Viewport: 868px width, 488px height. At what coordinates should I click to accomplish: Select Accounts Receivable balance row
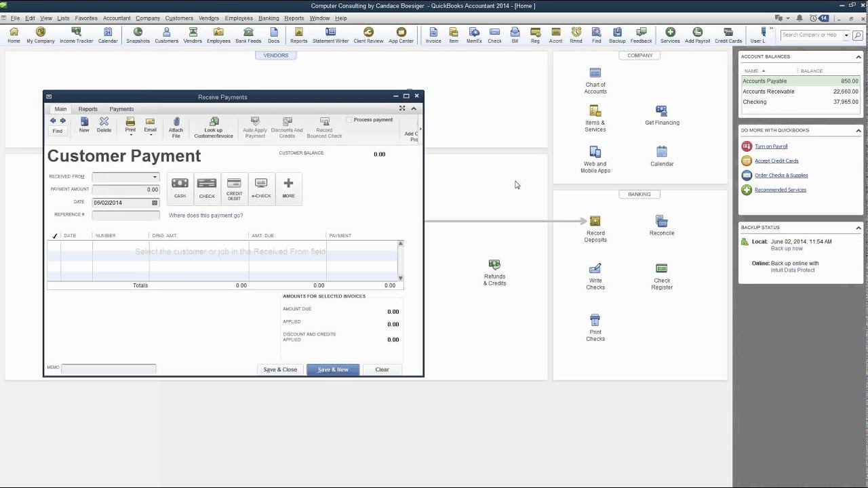[x=800, y=91]
